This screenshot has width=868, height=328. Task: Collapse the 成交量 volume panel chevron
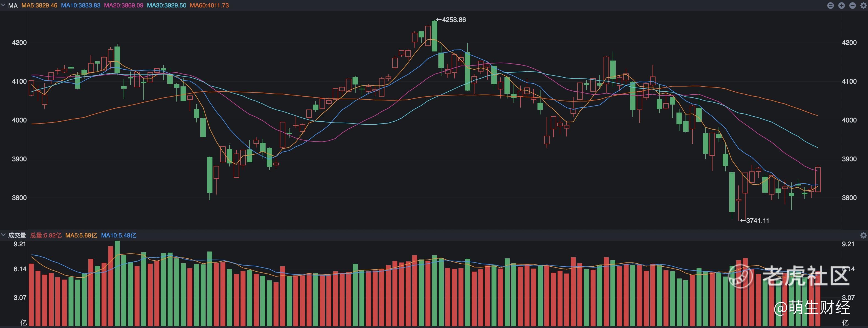3,235
